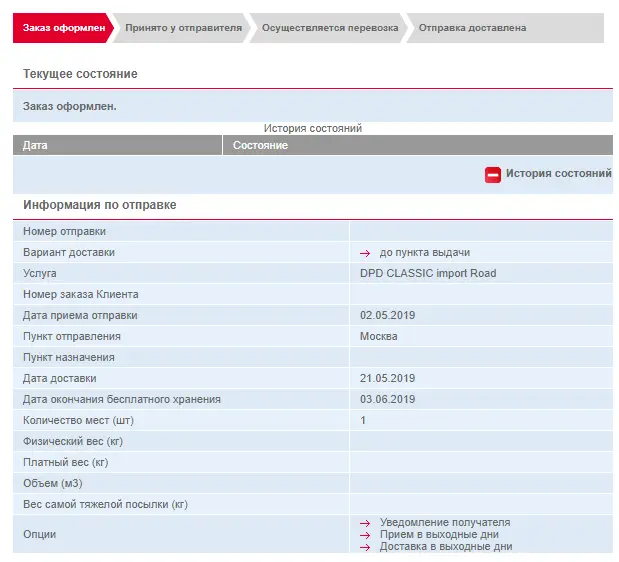
Task: Click the 'Текущее состояние' section heading
Action: (80, 74)
